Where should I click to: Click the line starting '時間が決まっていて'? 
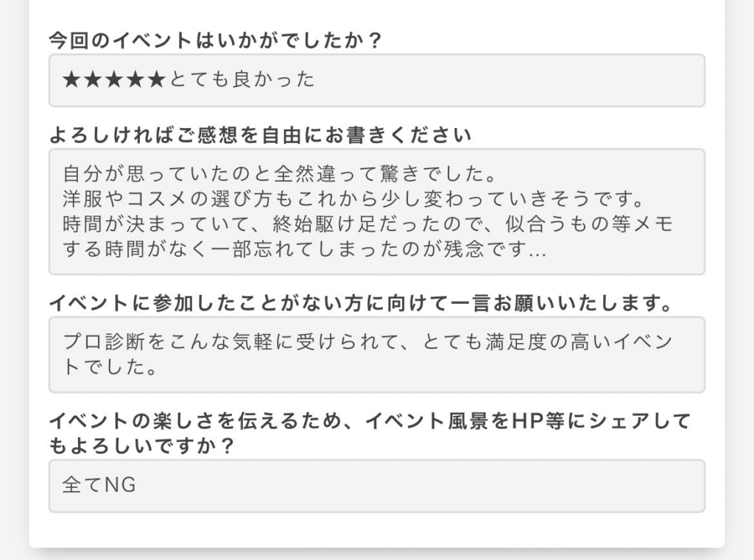(x=368, y=224)
